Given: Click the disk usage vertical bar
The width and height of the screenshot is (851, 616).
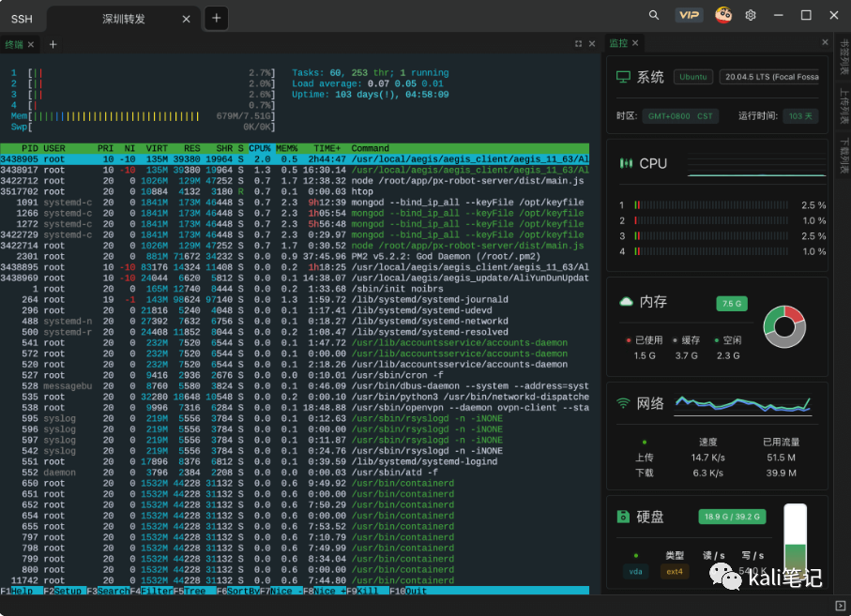Looking at the screenshot, I should 795,541.
